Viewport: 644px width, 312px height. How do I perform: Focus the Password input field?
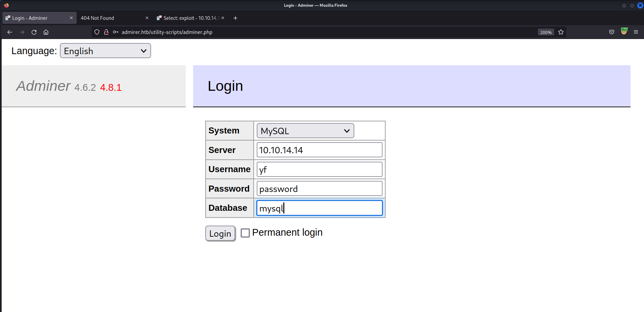click(319, 189)
